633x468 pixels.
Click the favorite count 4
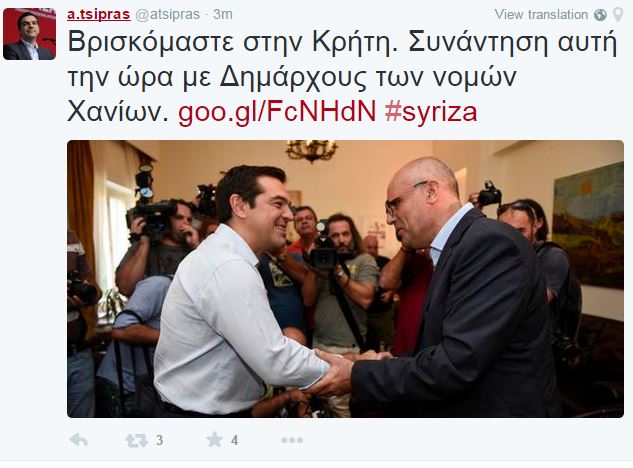point(235,440)
